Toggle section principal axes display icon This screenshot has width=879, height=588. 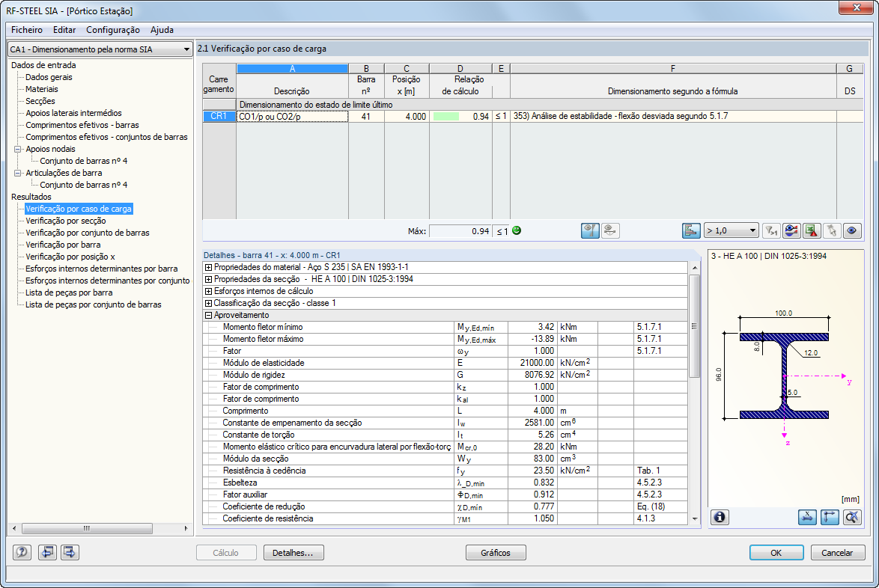[x=830, y=517]
